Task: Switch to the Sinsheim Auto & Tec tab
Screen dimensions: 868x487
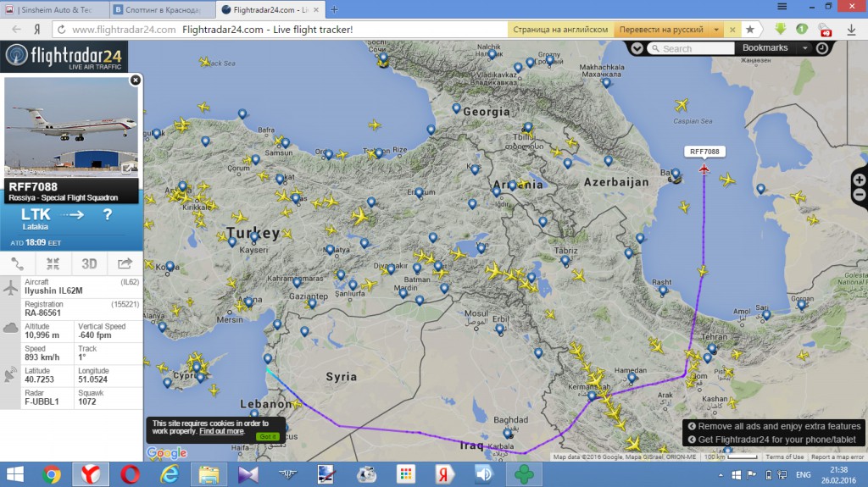Action: pyautogui.click(x=54, y=9)
